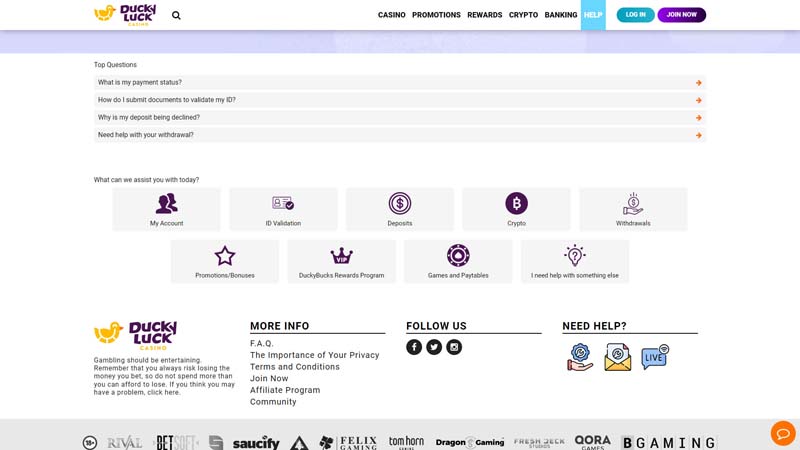Open the My Account help category
This screenshot has width=800, height=450.
pyautogui.click(x=166, y=209)
